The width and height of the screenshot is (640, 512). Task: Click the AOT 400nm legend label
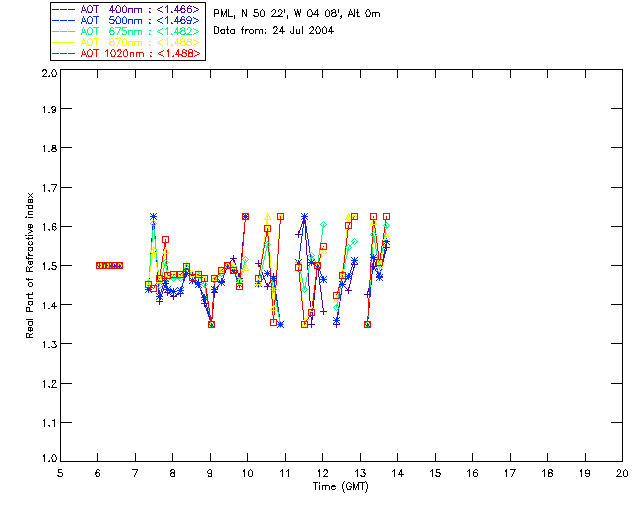(x=138, y=9)
